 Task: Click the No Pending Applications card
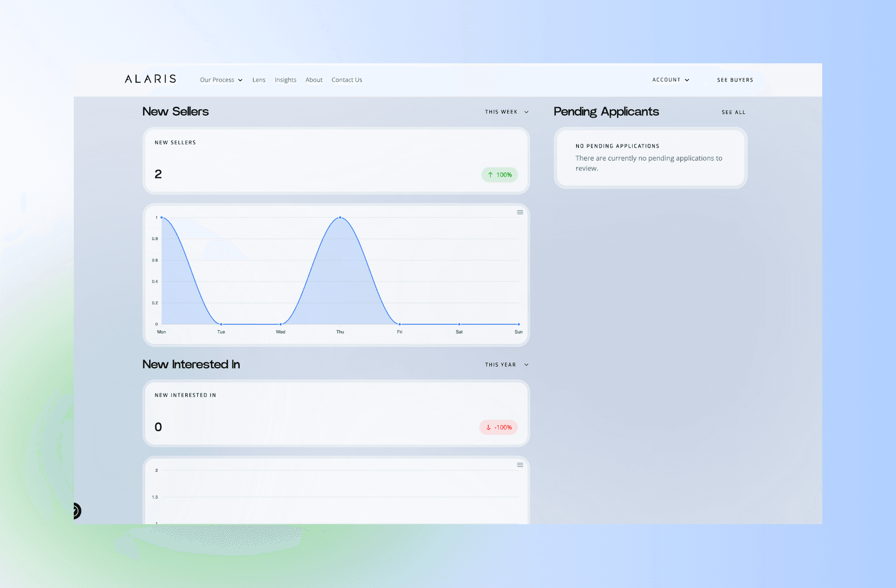tap(650, 158)
